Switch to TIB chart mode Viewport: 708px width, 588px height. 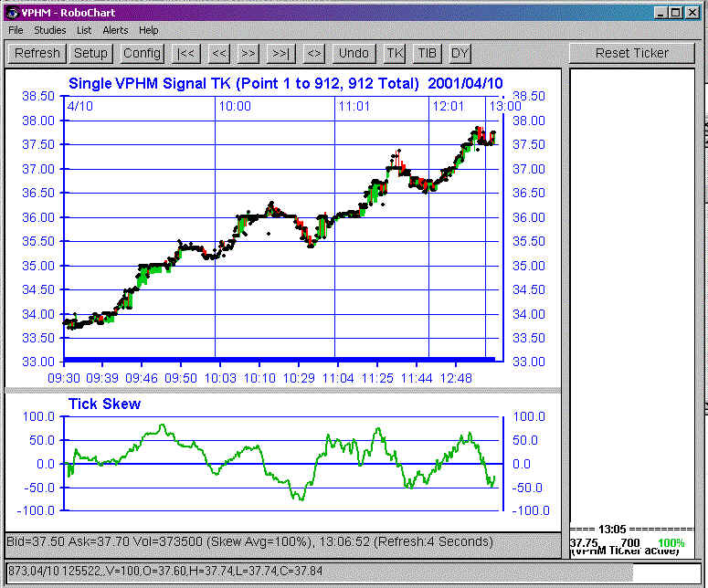428,53
